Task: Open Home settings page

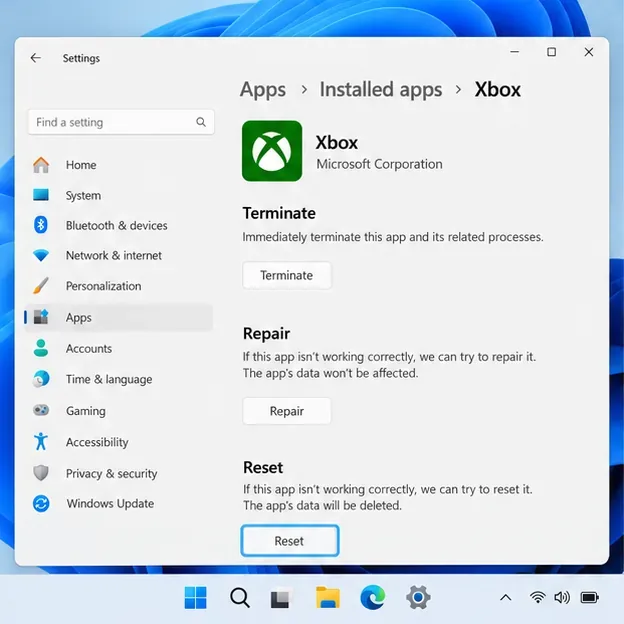Action: (x=119, y=165)
